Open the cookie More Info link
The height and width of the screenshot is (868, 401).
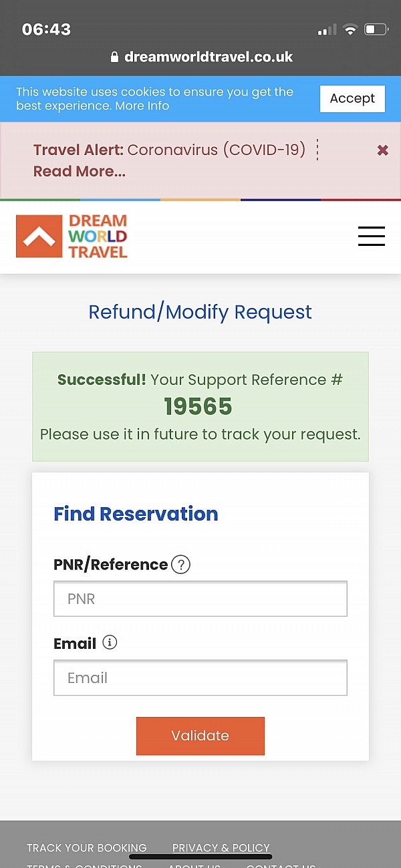point(142,106)
